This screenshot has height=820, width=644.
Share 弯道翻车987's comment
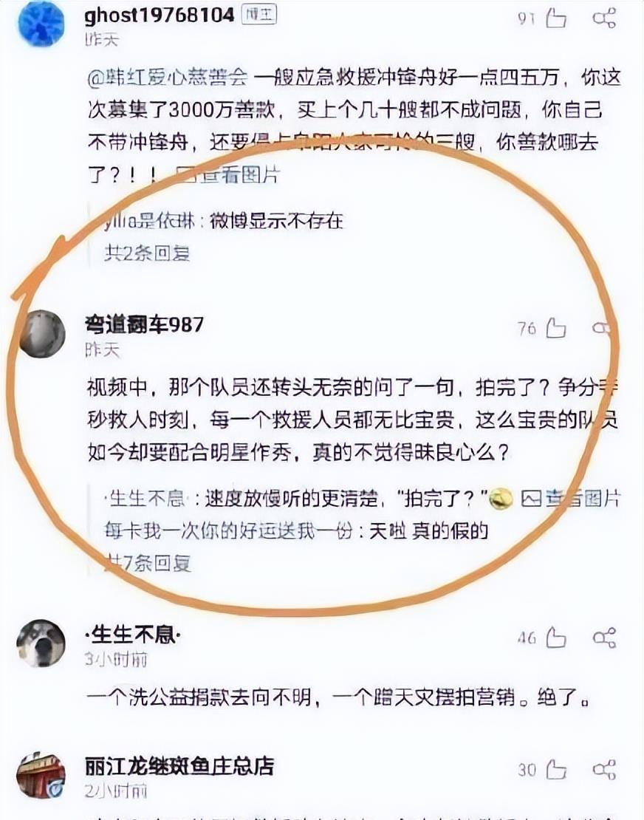602,329
